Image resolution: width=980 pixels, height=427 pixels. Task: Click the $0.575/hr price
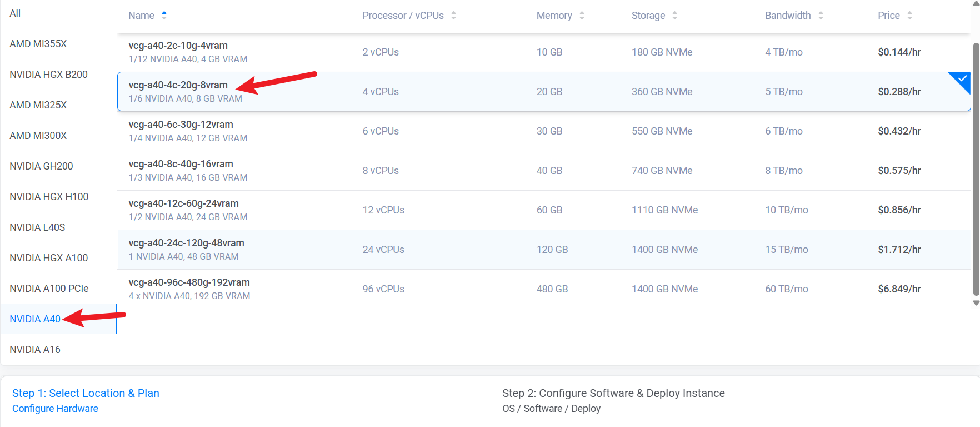click(899, 171)
